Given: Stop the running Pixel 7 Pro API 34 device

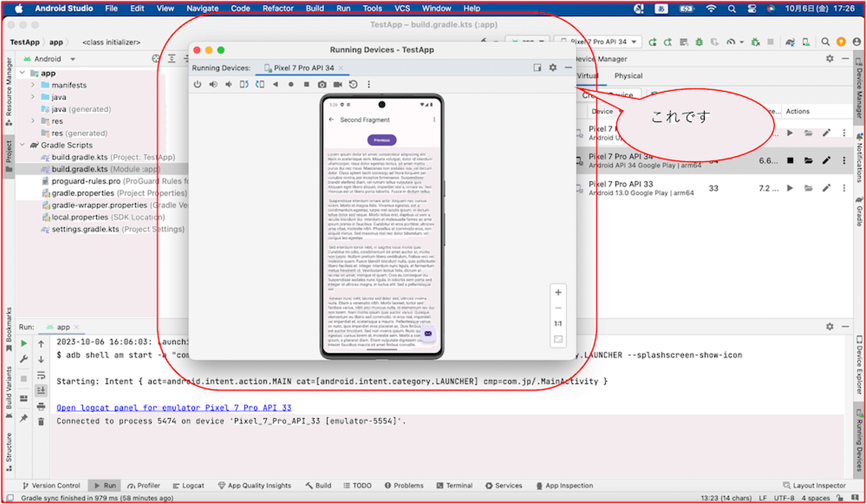Looking at the screenshot, I should (x=790, y=160).
